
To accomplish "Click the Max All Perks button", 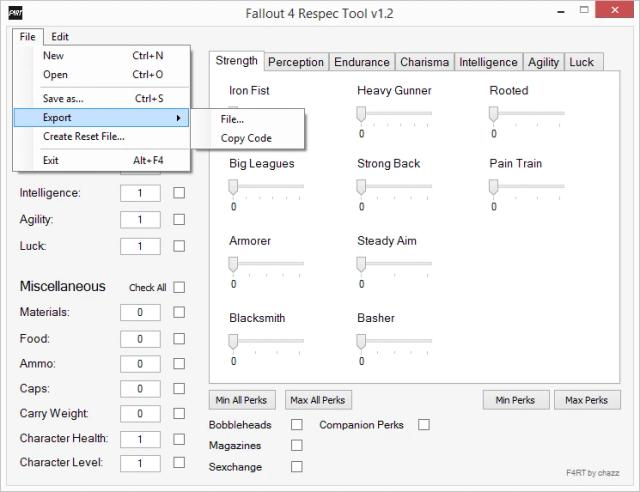I will (x=318, y=400).
